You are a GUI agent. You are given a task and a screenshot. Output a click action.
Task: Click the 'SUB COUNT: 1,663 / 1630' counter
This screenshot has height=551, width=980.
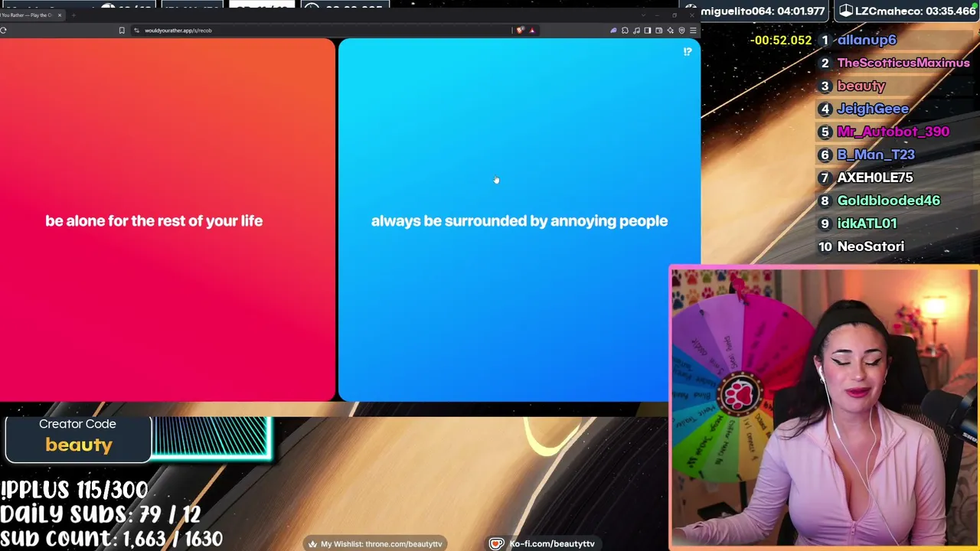point(112,539)
